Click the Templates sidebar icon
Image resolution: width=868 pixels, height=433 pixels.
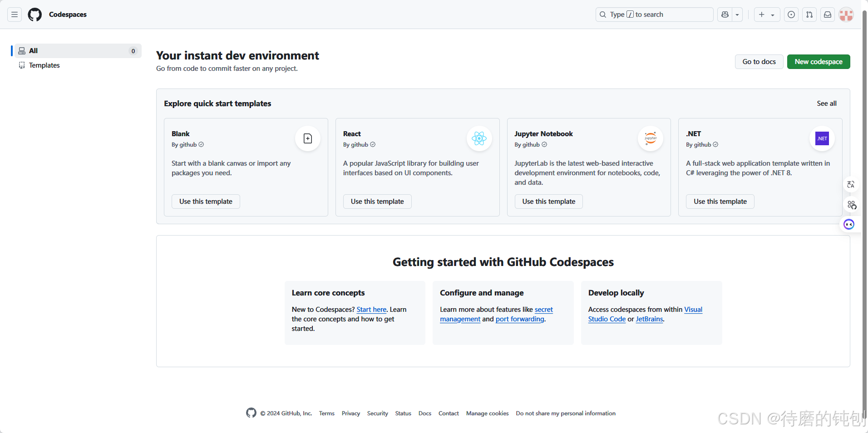point(22,65)
